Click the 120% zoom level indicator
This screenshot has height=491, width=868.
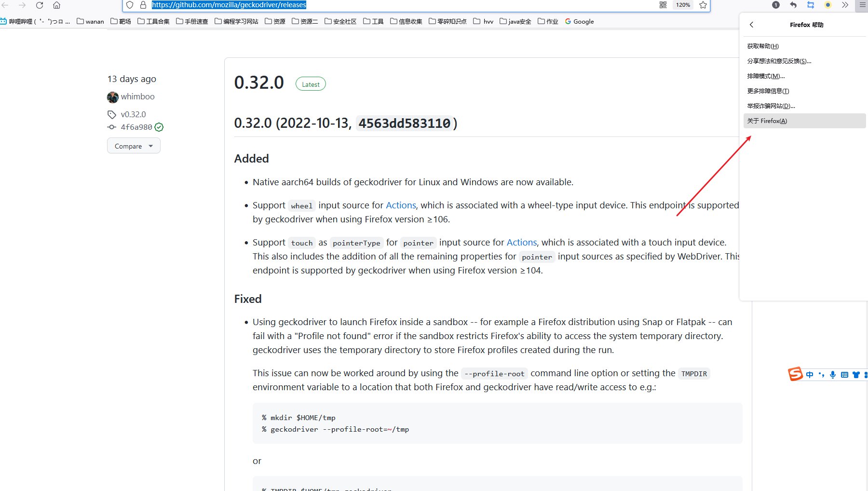click(683, 5)
